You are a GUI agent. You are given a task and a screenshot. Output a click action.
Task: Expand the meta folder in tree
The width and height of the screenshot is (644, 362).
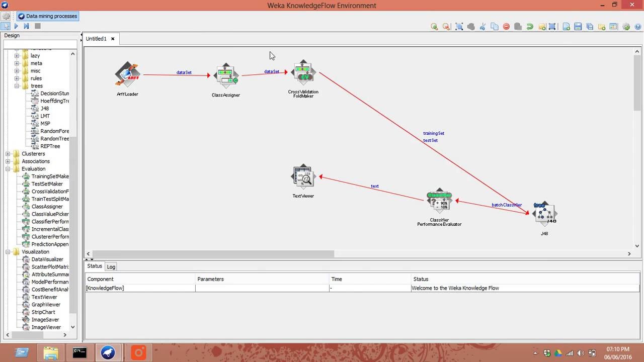click(17, 63)
